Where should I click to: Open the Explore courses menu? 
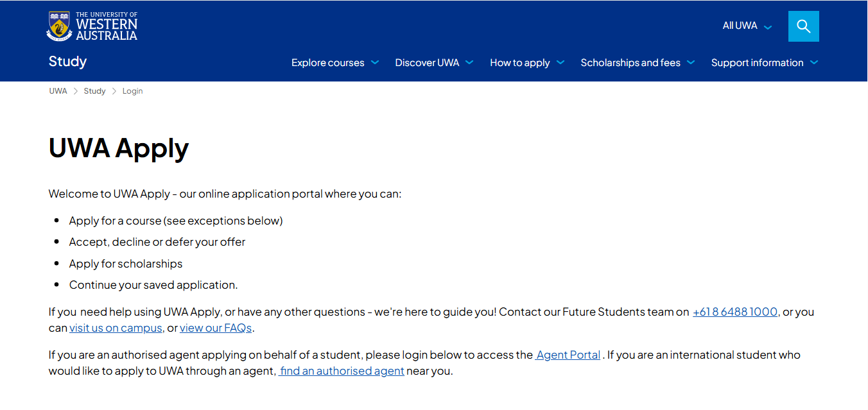(327, 63)
